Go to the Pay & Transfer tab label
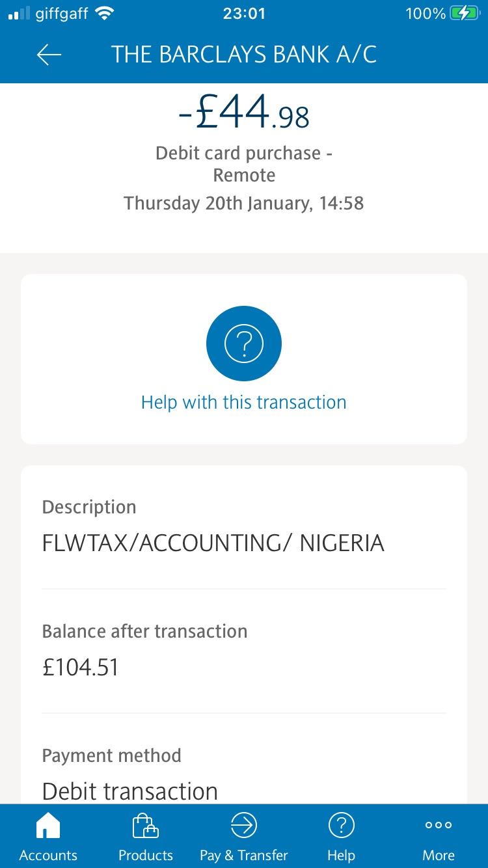Image resolution: width=488 pixels, height=868 pixels. (x=244, y=855)
